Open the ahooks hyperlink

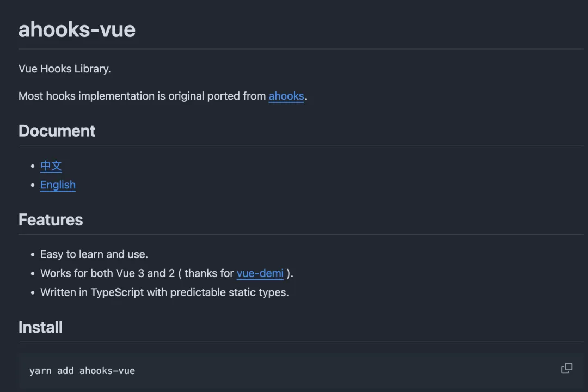point(286,96)
